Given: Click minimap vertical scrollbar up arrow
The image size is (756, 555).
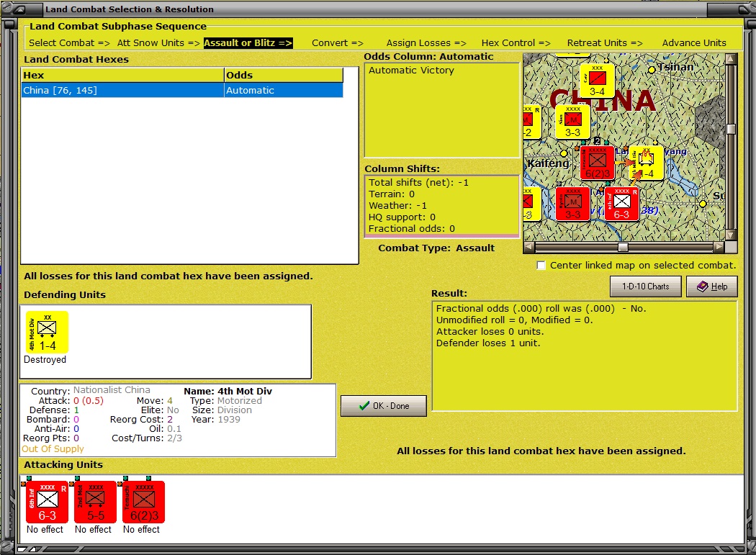Looking at the screenshot, I should [x=731, y=59].
